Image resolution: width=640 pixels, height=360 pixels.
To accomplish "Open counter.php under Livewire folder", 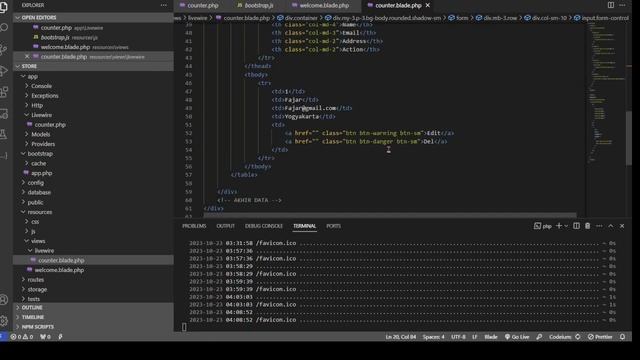I will coord(50,125).
